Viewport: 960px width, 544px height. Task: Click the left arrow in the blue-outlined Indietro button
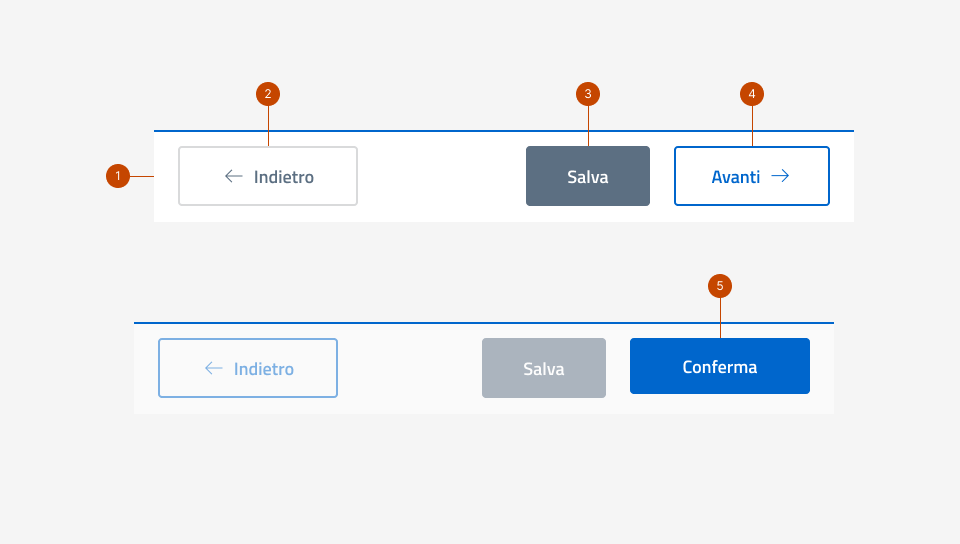214,368
